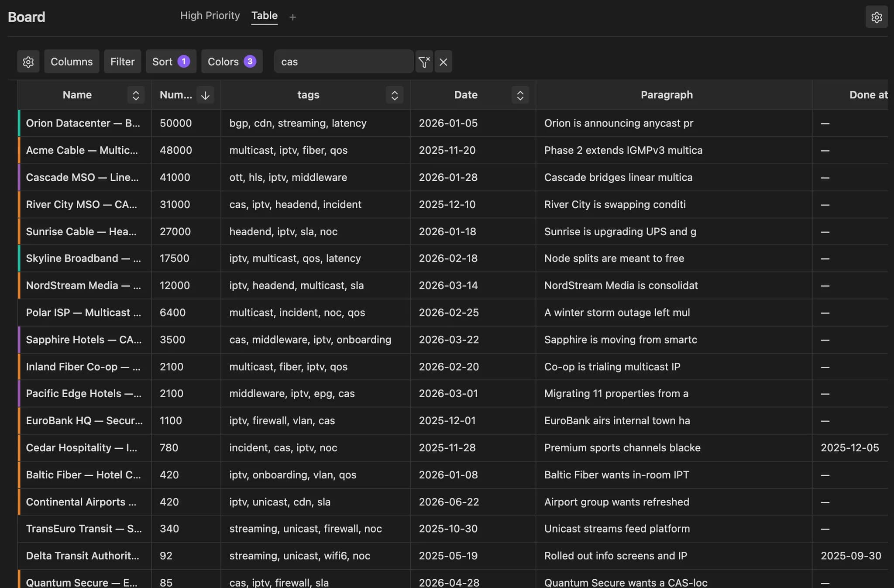Click paragraph Sapphire is moving from smartc
The height and width of the screenshot is (588, 894).
[x=620, y=340]
